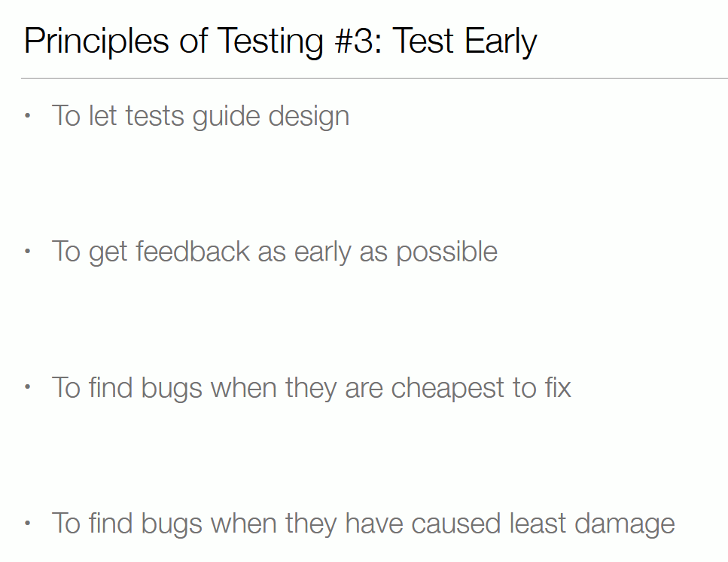This screenshot has width=728, height=562.
Task: Click bullet dot before "least damage" line
Action: (x=27, y=523)
